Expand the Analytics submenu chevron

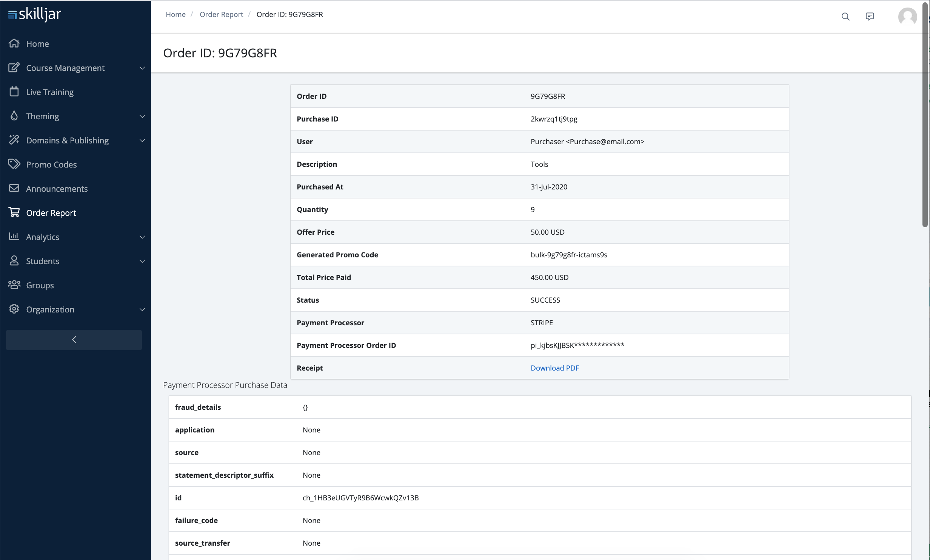tap(142, 237)
